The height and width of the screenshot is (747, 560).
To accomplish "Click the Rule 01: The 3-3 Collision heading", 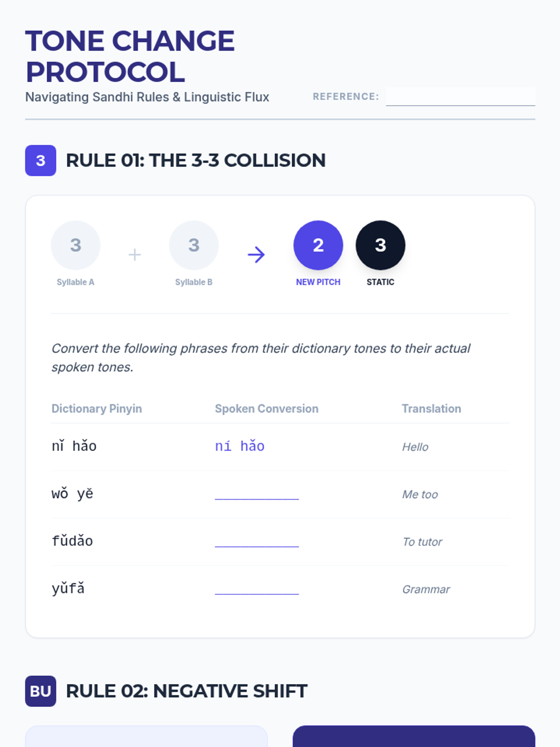I will tap(196, 161).
